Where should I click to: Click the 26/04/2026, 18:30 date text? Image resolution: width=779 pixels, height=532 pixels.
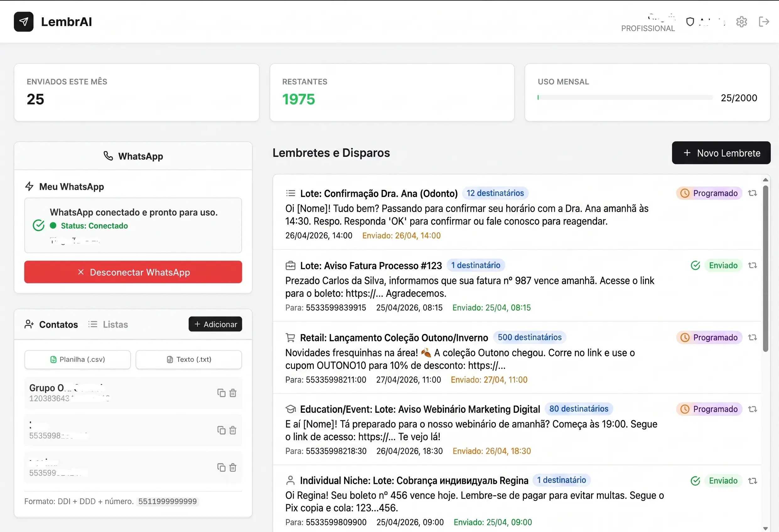[x=409, y=451]
